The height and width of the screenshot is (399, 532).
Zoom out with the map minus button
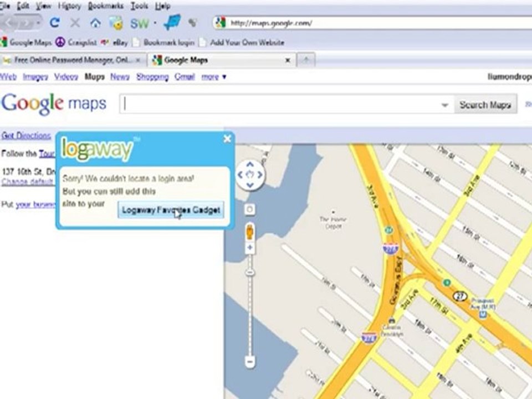point(250,362)
